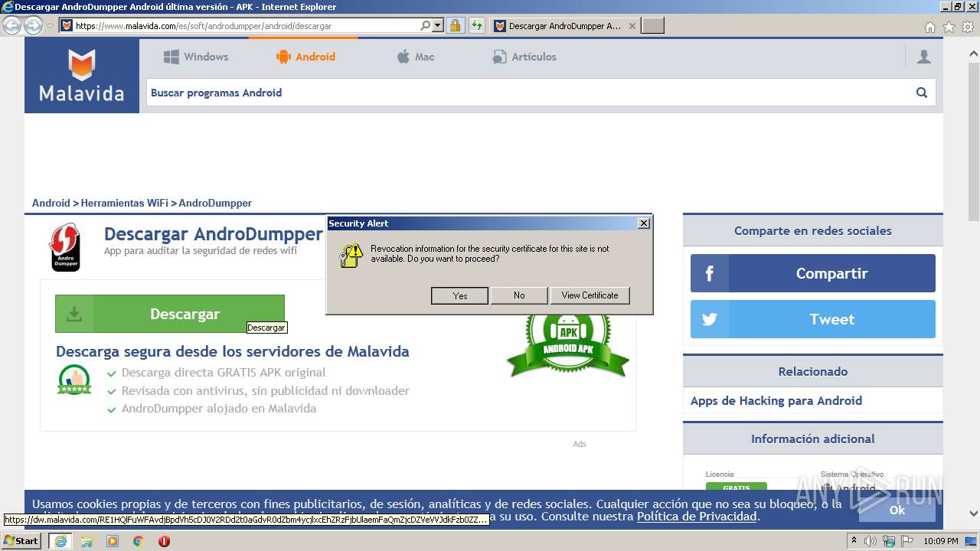Open Apps de Hacking para Android

point(776,400)
